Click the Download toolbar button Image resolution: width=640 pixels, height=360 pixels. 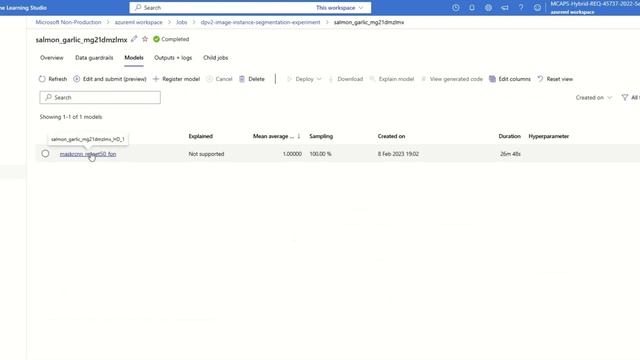pyautogui.click(x=346, y=79)
